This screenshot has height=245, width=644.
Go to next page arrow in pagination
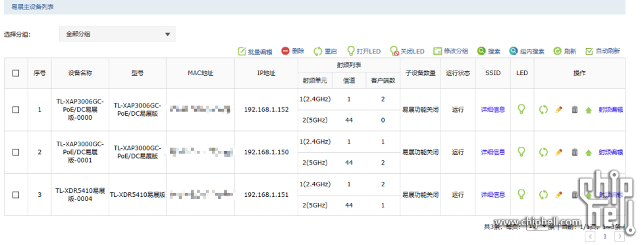620,236
